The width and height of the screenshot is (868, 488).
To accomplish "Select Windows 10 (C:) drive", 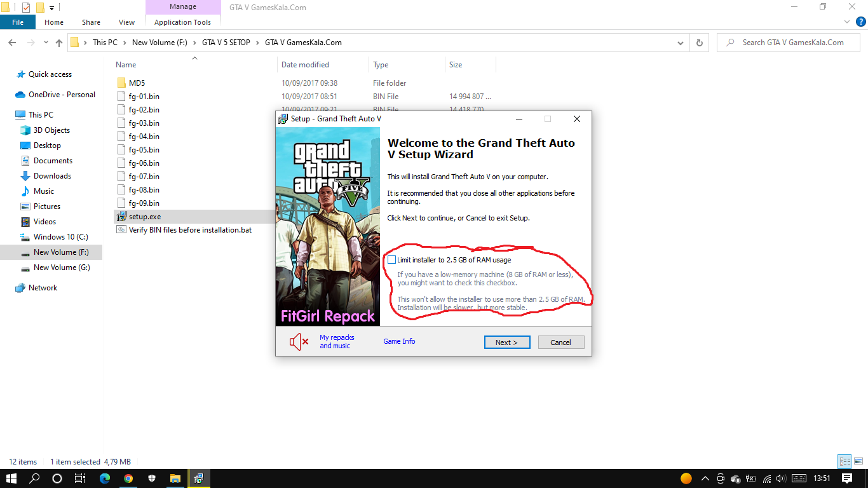I will [60, 237].
